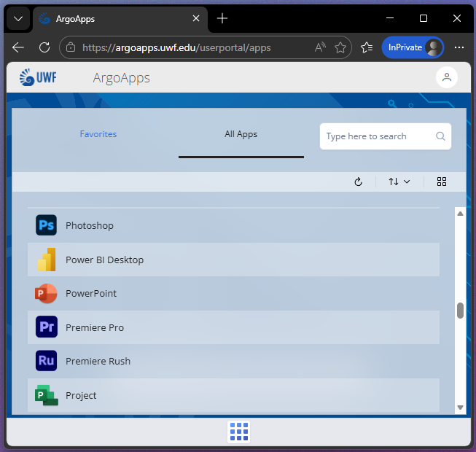Image resolution: width=476 pixels, height=452 pixels.
Task: Launch Power BI Desktop icon
Action: click(x=47, y=260)
